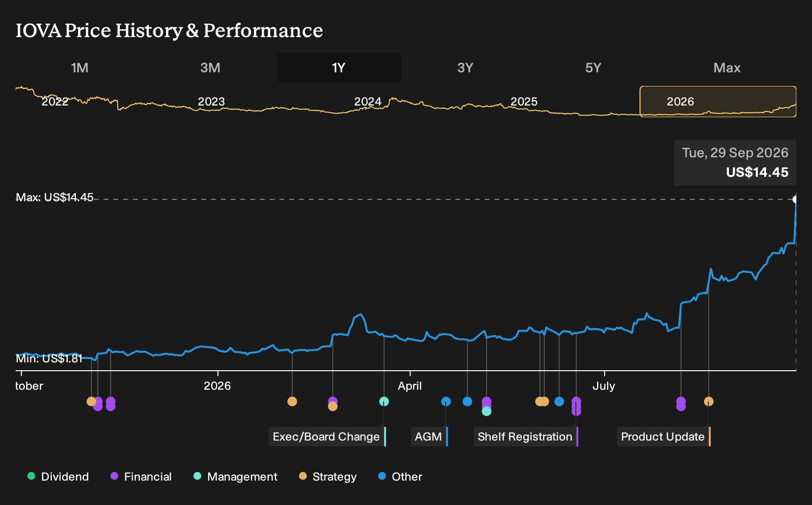Select the 1M time range tab
Viewport: 812px width, 505px height.
pos(80,67)
